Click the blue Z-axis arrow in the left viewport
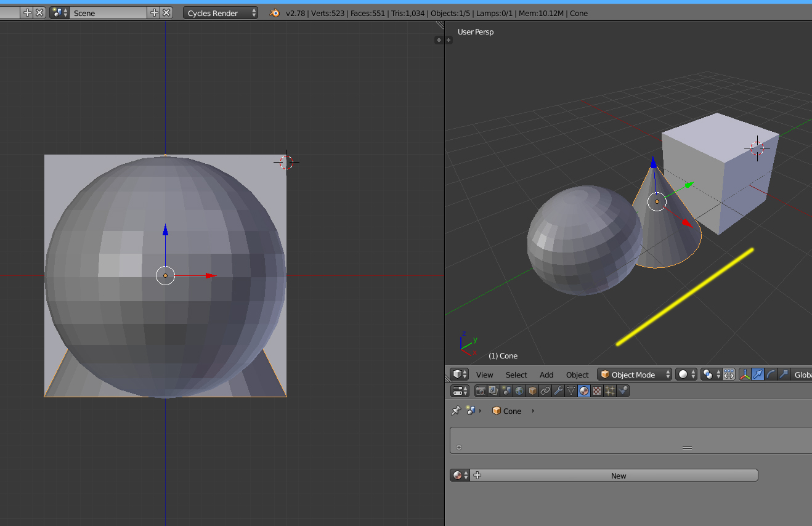The width and height of the screenshot is (812, 526). pos(165,230)
